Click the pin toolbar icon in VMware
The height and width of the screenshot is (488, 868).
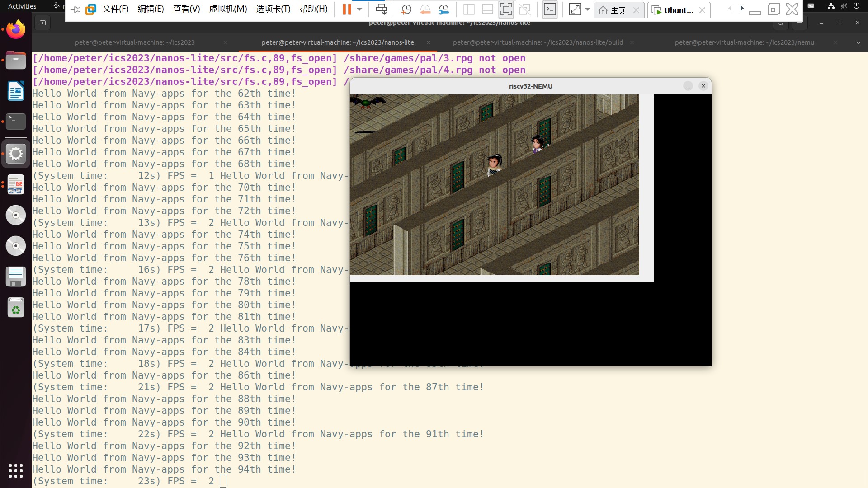tap(75, 9)
